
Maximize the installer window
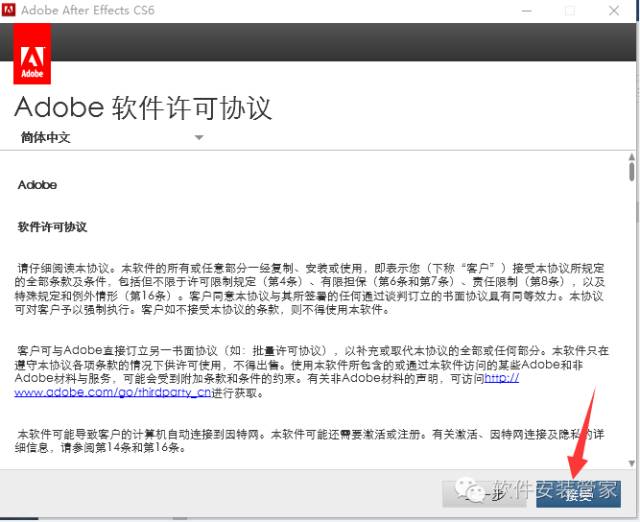tap(569, 11)
